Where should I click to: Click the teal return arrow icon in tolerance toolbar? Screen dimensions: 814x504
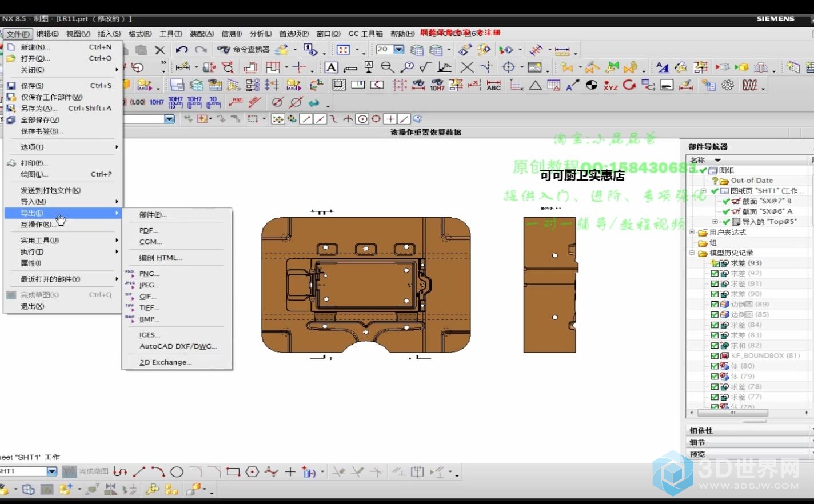pyautogui.click(x=313, y=103)
